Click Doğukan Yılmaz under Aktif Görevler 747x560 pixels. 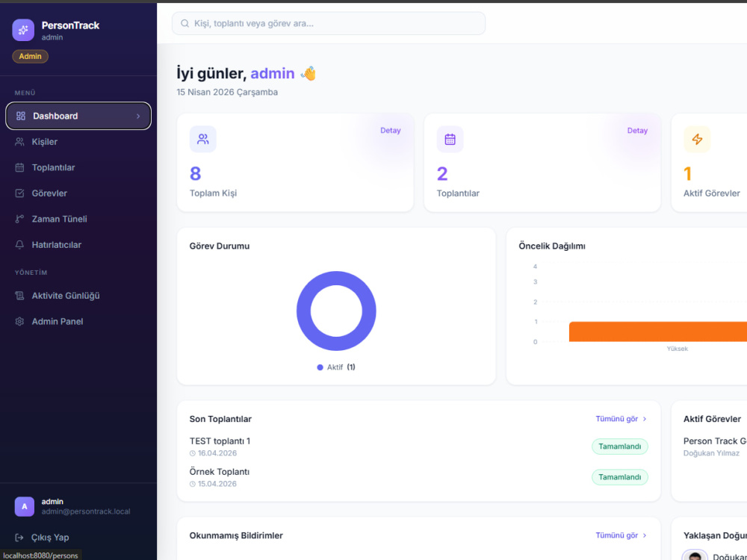711,453
